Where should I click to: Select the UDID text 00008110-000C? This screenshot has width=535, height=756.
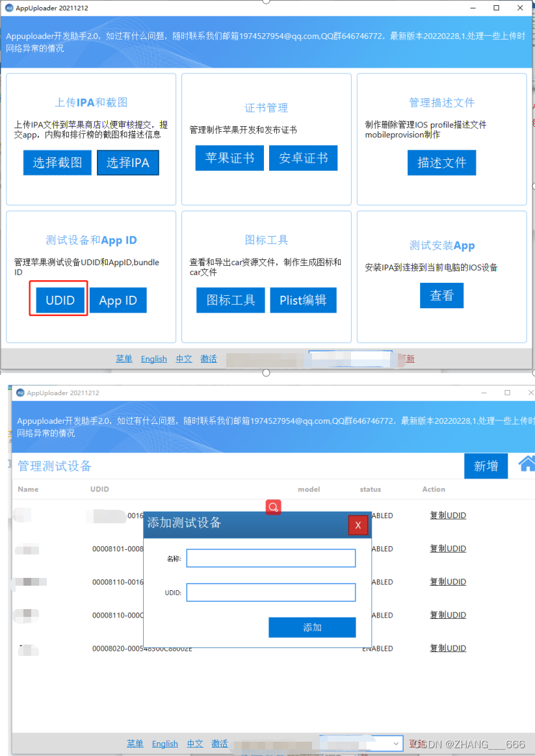pyautogui.click(x=118, y=615)
